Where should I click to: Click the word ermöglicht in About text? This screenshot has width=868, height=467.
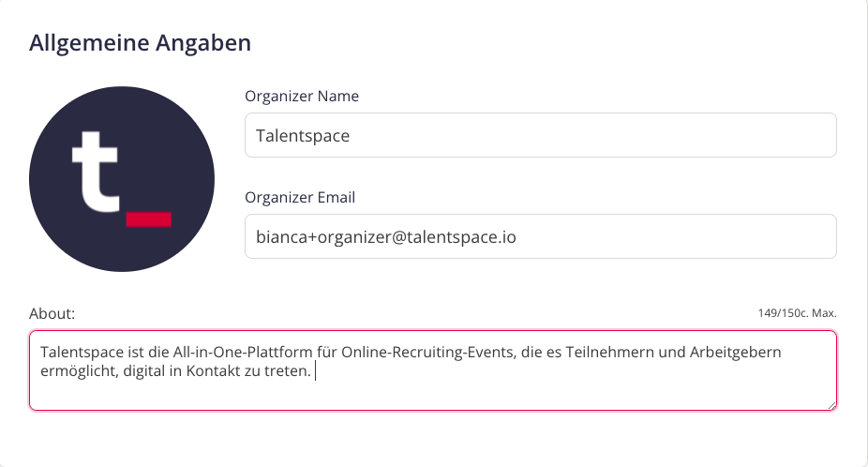pyautogui.click(x=79, y=371)
